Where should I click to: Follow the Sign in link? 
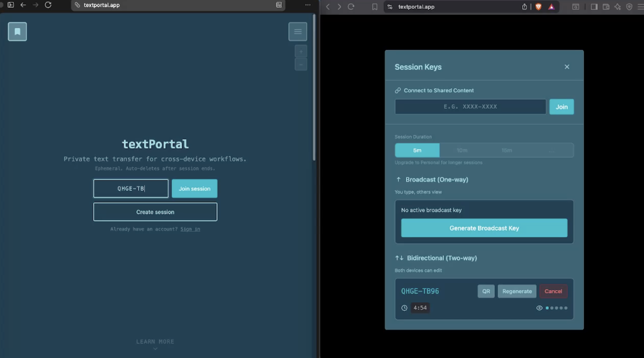click(190, 229)
